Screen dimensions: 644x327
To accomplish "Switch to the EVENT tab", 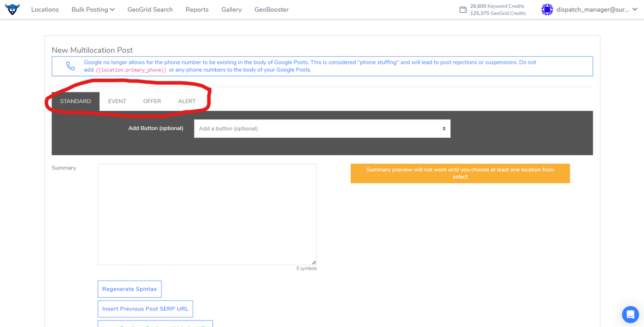I will point(117,101).
